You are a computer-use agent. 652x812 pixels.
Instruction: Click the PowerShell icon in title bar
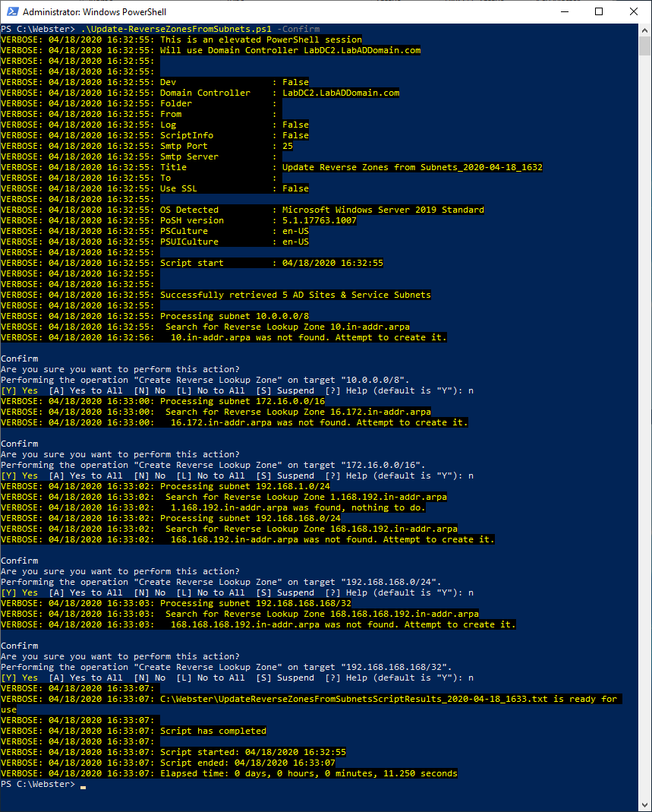click(x=11, y=12)
